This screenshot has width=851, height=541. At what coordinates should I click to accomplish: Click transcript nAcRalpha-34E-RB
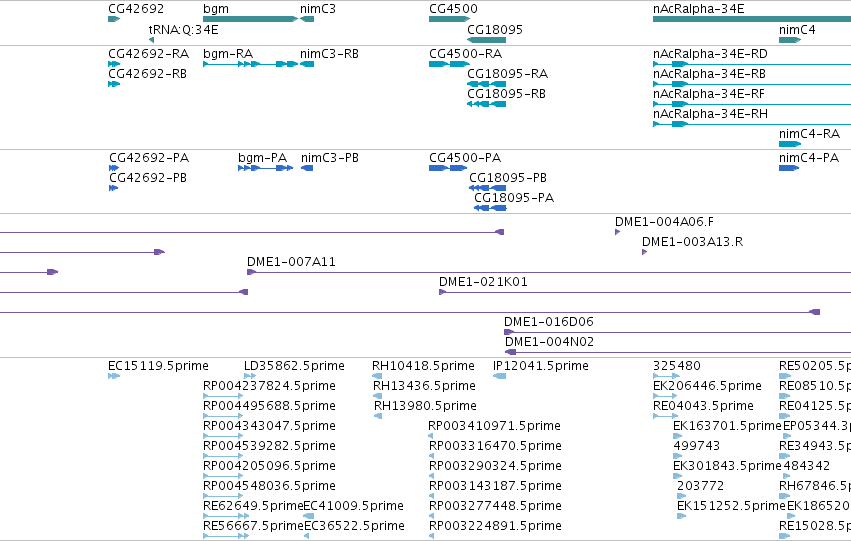pyautogui.click(x=709, y=74)
